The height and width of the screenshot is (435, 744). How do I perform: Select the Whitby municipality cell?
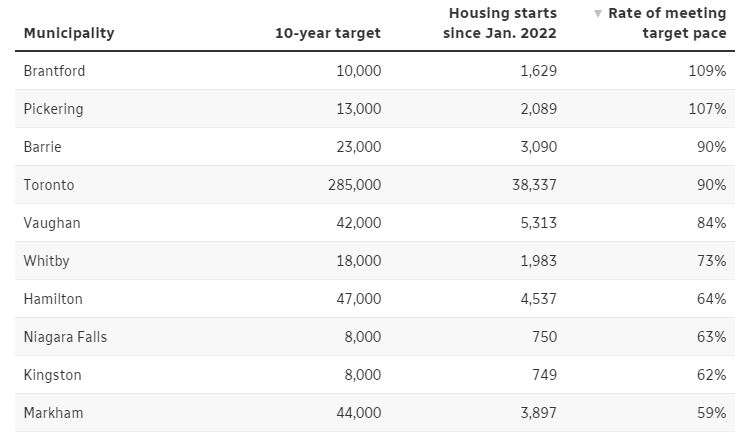(x=47, y=261)
